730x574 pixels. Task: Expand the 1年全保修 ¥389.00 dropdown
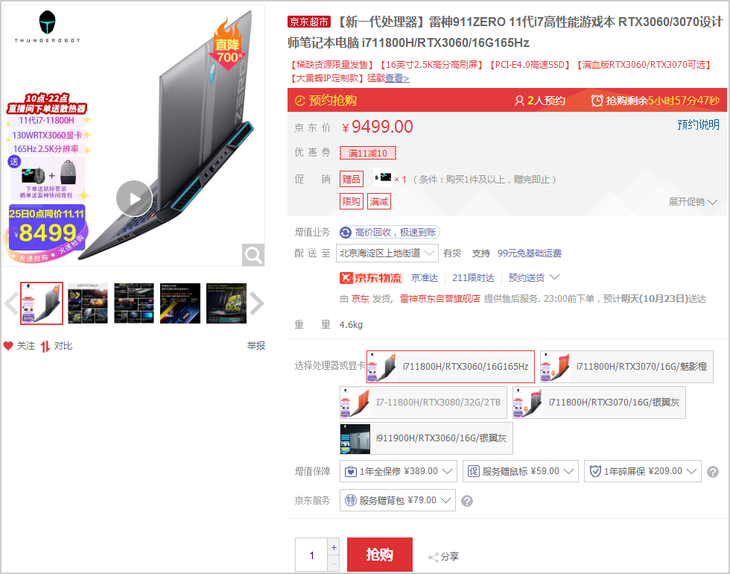pos(399,471)
